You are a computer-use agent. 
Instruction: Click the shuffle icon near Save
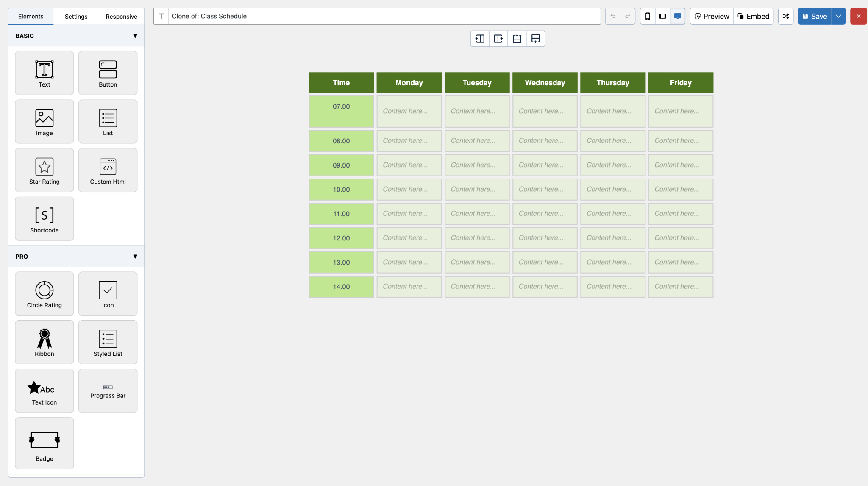[x=785, y=16]
